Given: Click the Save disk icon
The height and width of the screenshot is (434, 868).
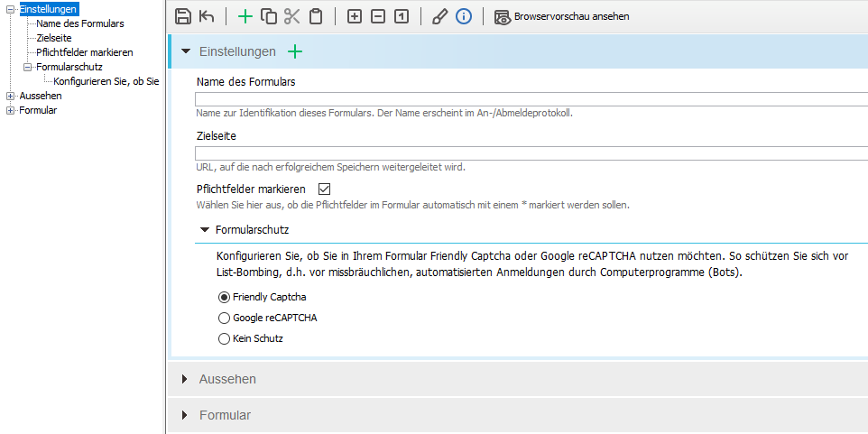Looking at the screenshot, I should click(x=182, y=16).
